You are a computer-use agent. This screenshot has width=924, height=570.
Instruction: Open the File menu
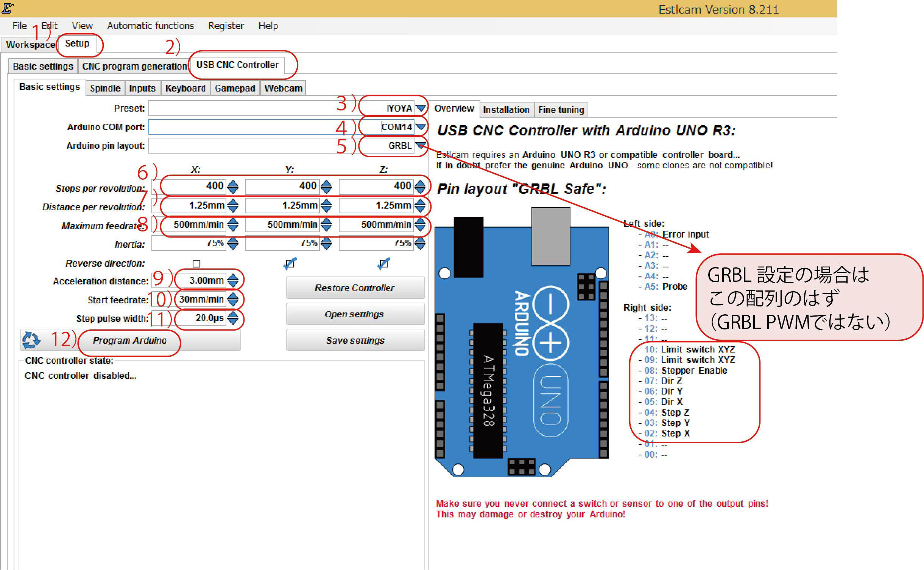[x=19, y=26]
